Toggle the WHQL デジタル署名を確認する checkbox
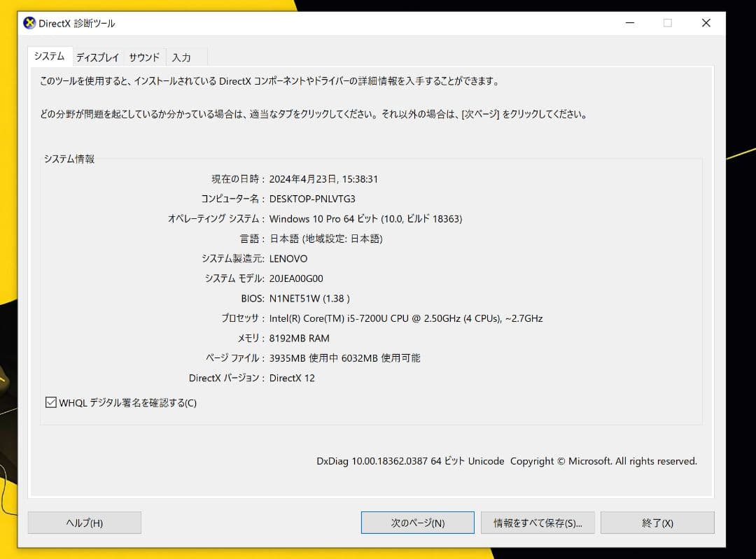 (x=52, y=402)
